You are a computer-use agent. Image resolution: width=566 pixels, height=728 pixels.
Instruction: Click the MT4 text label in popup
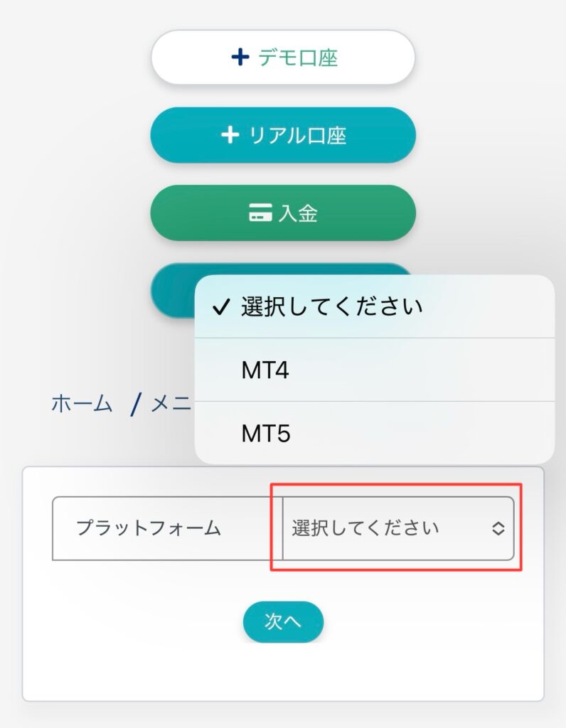coord(265,370)
